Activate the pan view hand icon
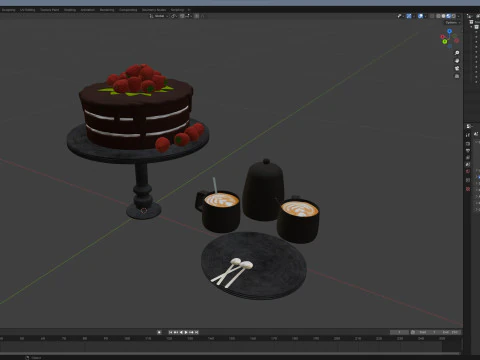 click(457, 61)
